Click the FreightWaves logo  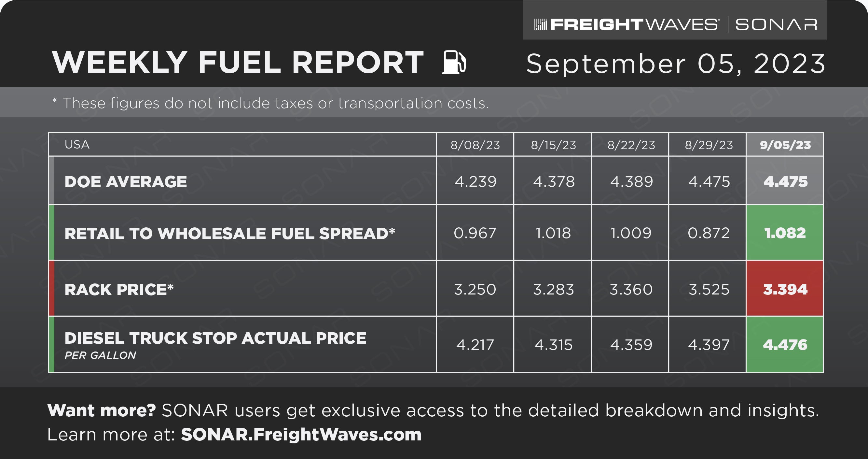click(627, 25)
